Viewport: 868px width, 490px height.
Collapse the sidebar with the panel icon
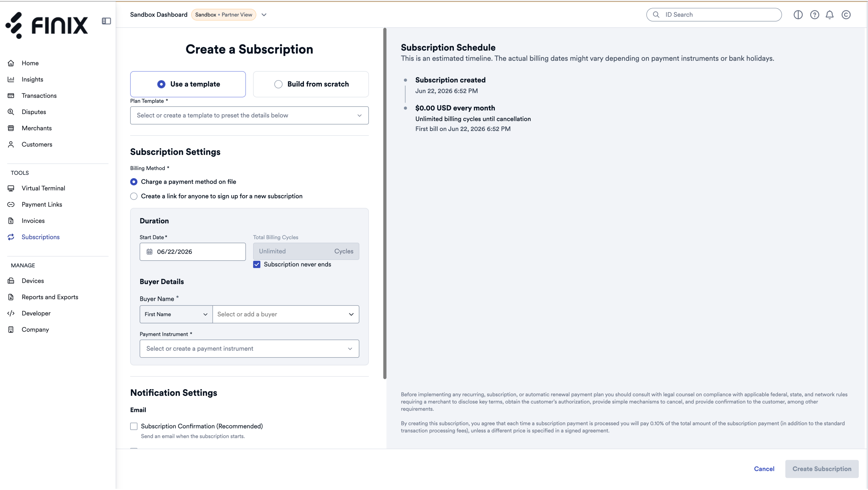pyautogui.click(x=106, y=21)
